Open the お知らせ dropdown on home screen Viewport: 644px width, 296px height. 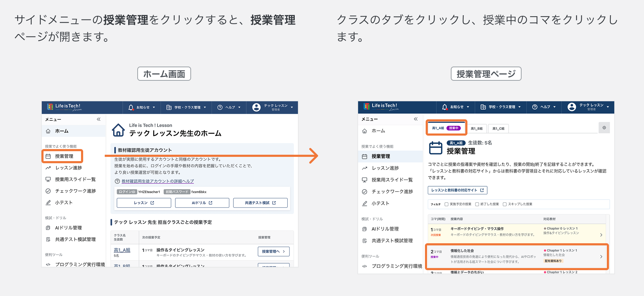pos(142,107)
